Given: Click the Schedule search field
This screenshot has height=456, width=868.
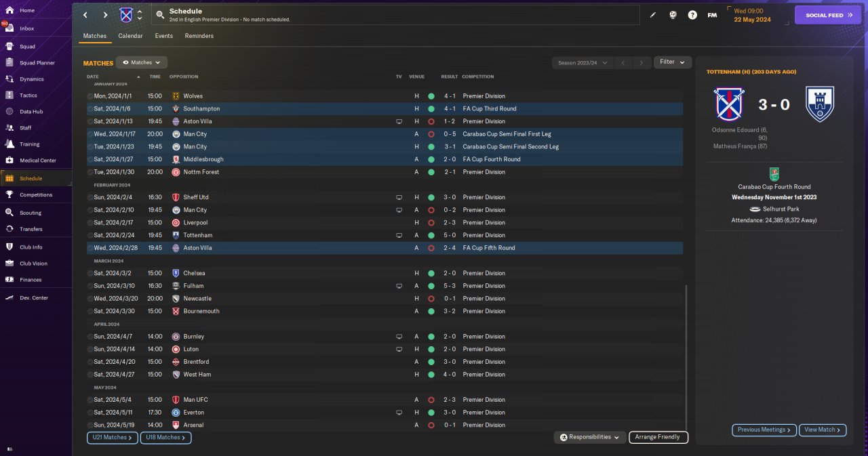Looking at the screenshot, I should (x=395, y=15).
